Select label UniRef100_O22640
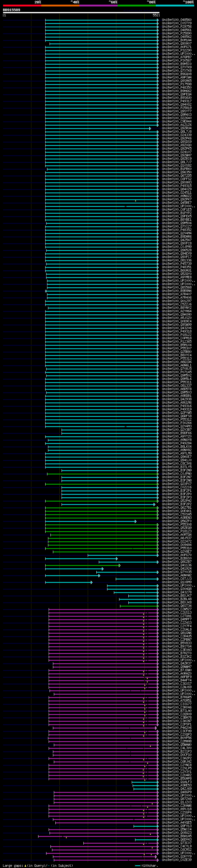This screenshot has height=868, width=197. point(177,118)
